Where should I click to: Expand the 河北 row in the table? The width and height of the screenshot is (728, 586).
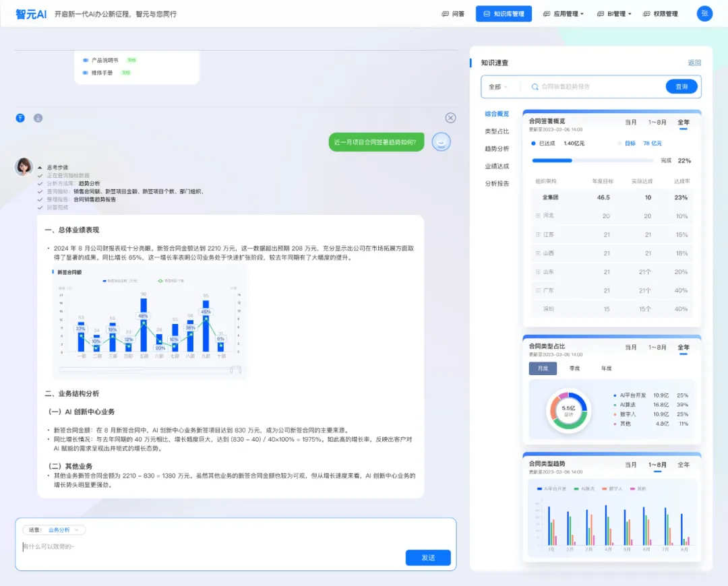(538, 216)
